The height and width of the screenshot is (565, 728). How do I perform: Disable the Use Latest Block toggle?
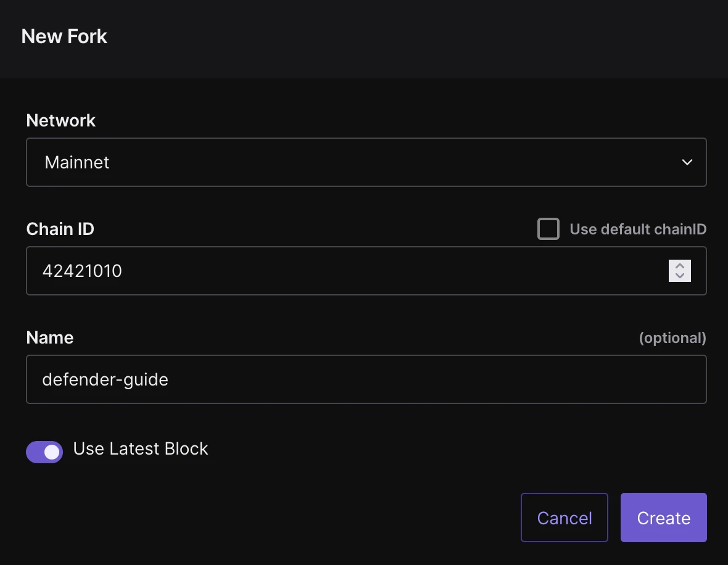[x=44, y=452]
